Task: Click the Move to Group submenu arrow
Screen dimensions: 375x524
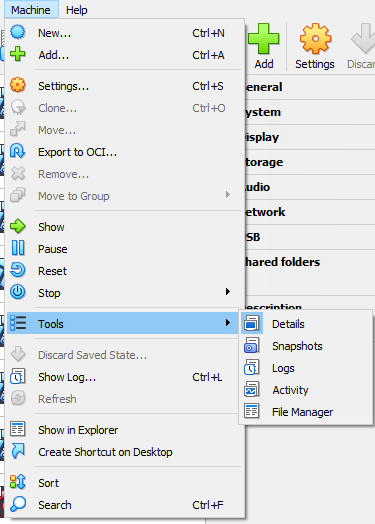Action: tap(228, 195)
